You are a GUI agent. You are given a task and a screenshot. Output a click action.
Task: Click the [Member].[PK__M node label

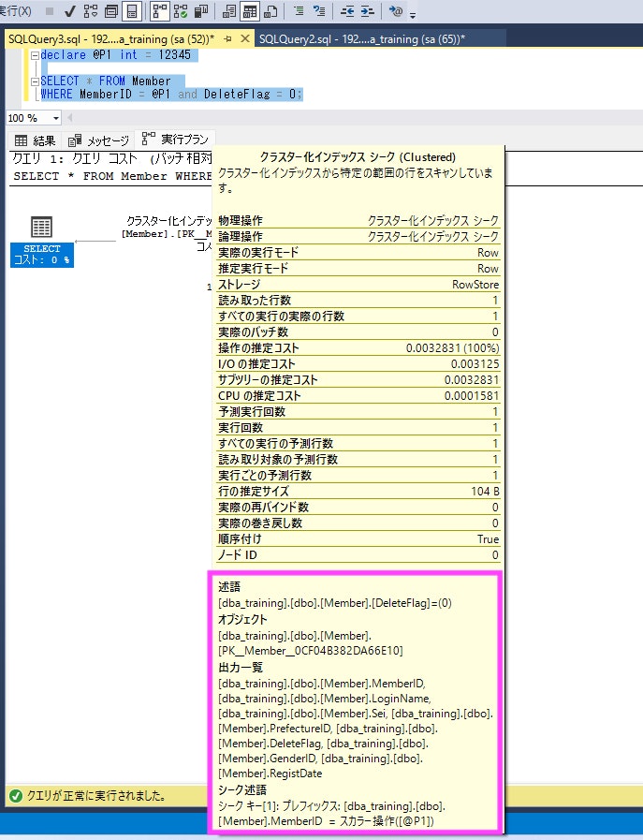pos(167,234)
